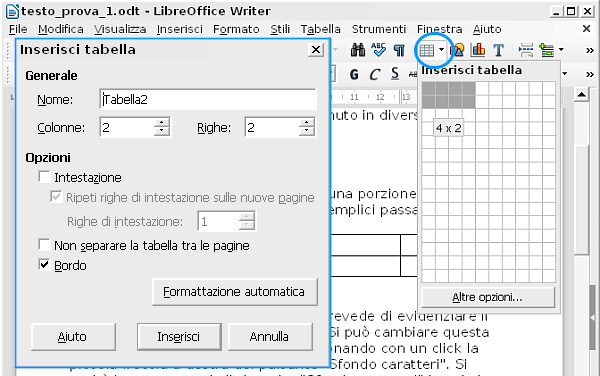Screen dimensions: 600x376
Task: Close the document with menu bar X
Action: [586, 29]
